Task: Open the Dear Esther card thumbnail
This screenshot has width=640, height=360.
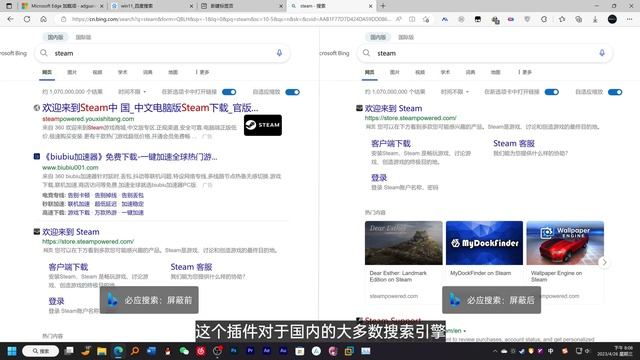Action: (x=403, y=243)
